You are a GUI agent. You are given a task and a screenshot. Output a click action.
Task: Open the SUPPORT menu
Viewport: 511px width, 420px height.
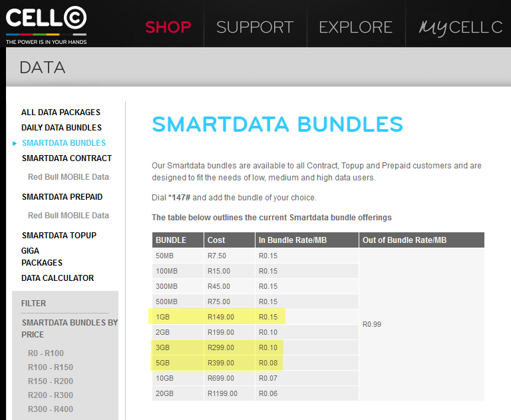[255, 27]
